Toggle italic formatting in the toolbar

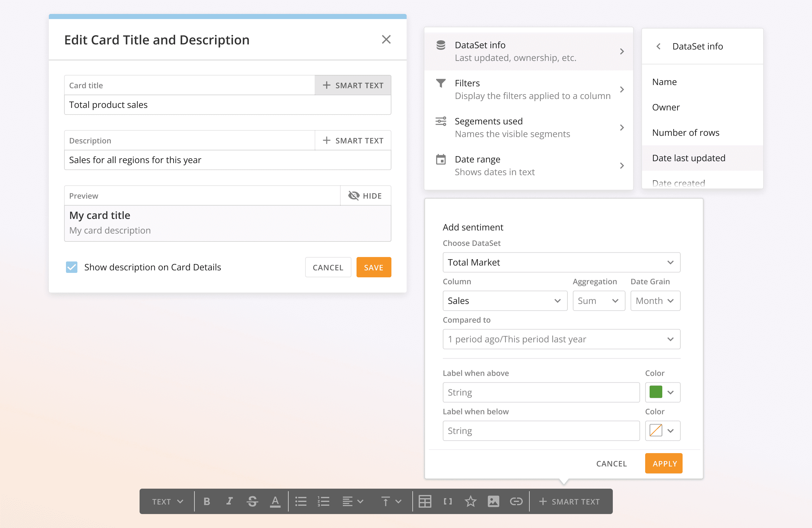click(x=230, y=501)
